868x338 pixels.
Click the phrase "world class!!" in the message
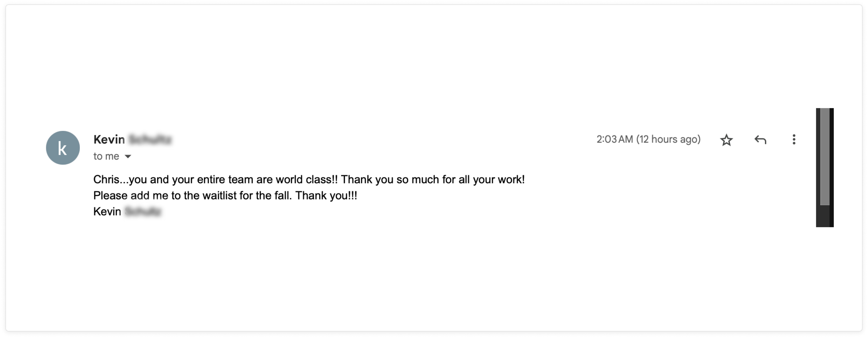click(306, 179)
